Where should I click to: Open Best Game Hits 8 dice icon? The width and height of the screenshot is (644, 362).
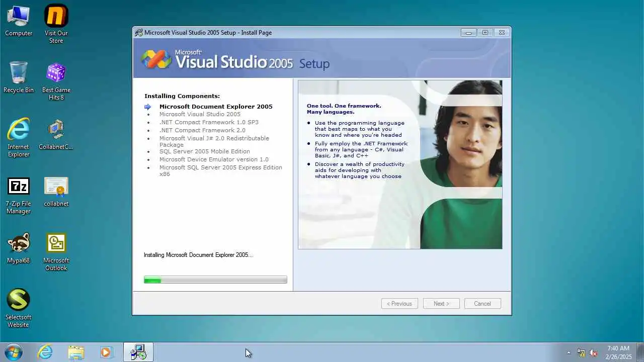[x=56, y=81]
